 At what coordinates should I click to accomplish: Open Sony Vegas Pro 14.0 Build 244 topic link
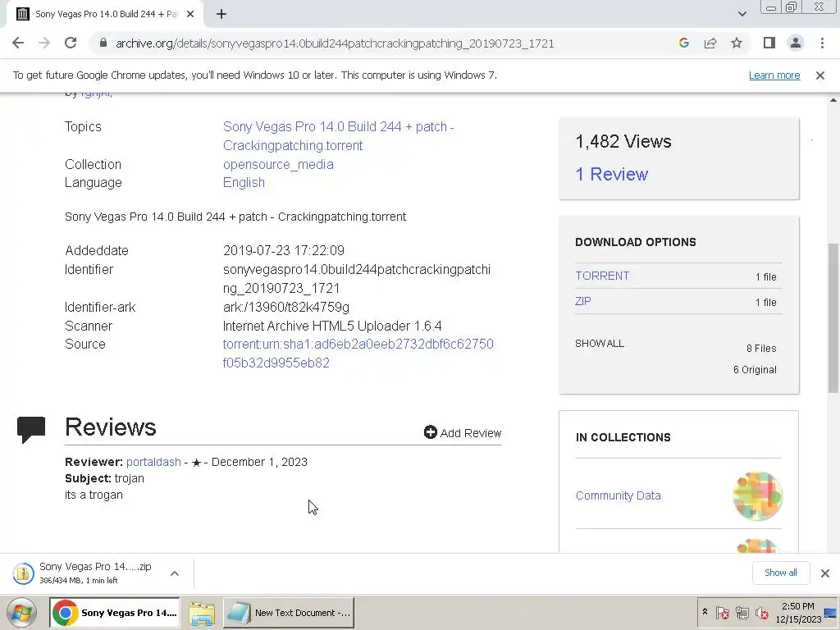[339, 136]
